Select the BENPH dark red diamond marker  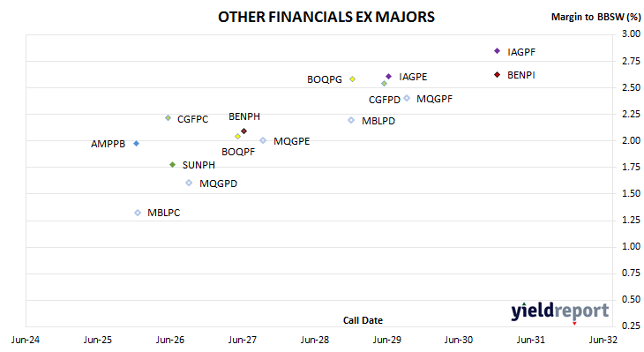coord(244,131)
